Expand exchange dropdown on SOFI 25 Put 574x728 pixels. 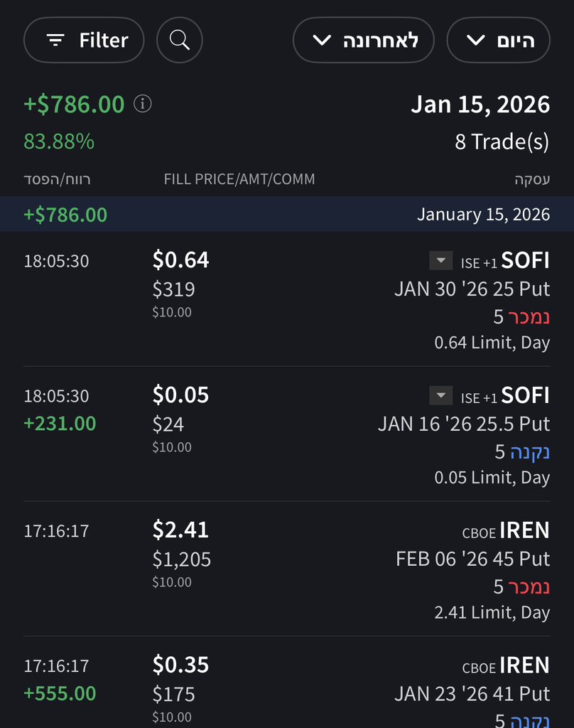click(x=440, y=261)
